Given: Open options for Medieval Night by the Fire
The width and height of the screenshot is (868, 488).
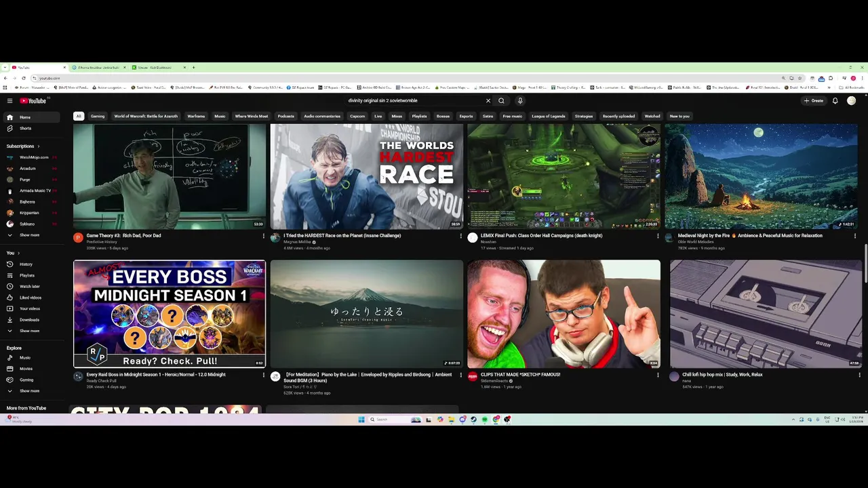Looking at the screenshot, I should click(x=854, y=236).
